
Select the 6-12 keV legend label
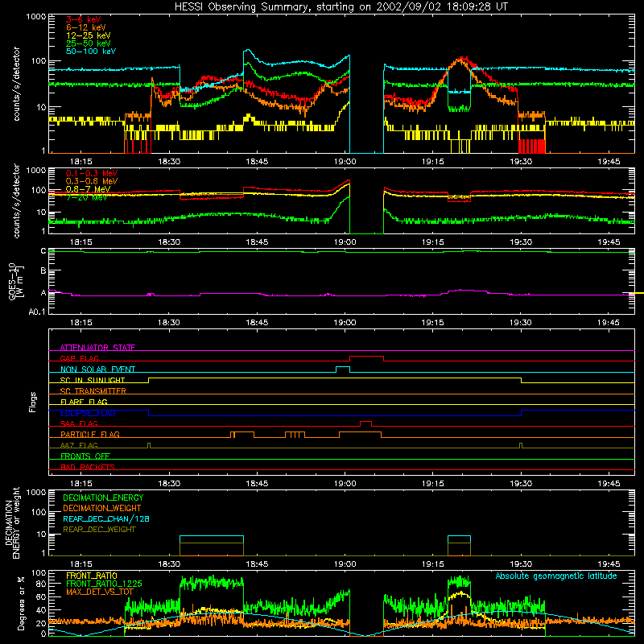86,27
